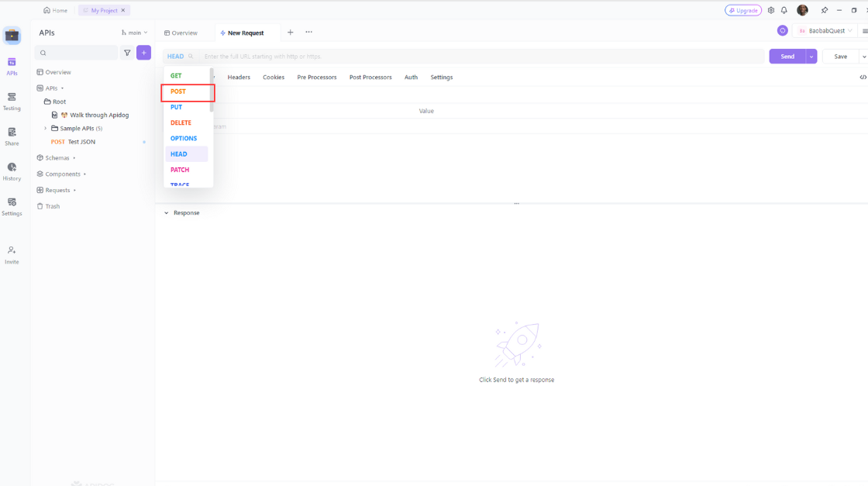Open the main branch selector dropdown
868x486 pixels.
[x=134, y=33]
